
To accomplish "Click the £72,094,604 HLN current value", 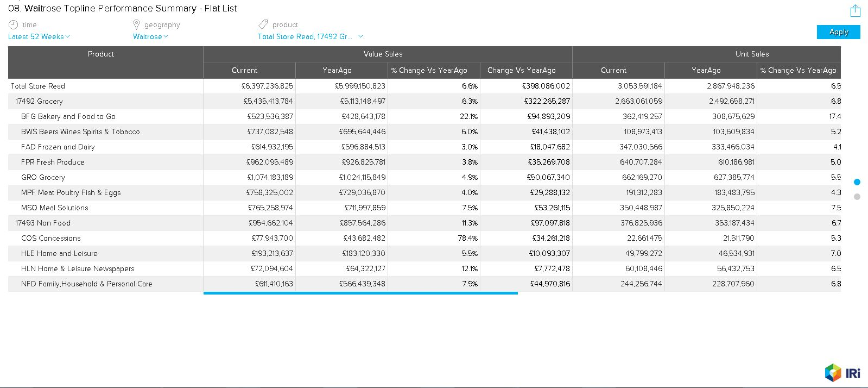I will click(249, 268).
